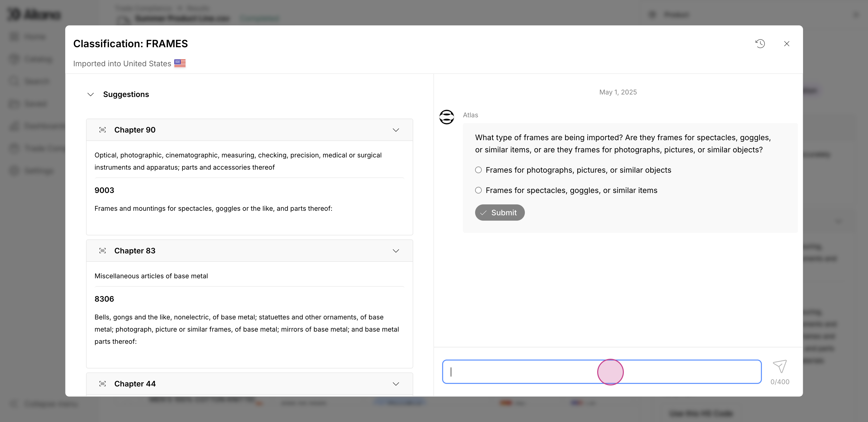Viewport: 868px width, 422px height.
Task: Click the Chapter 83 barcode icon
Action: coord(103,251)
